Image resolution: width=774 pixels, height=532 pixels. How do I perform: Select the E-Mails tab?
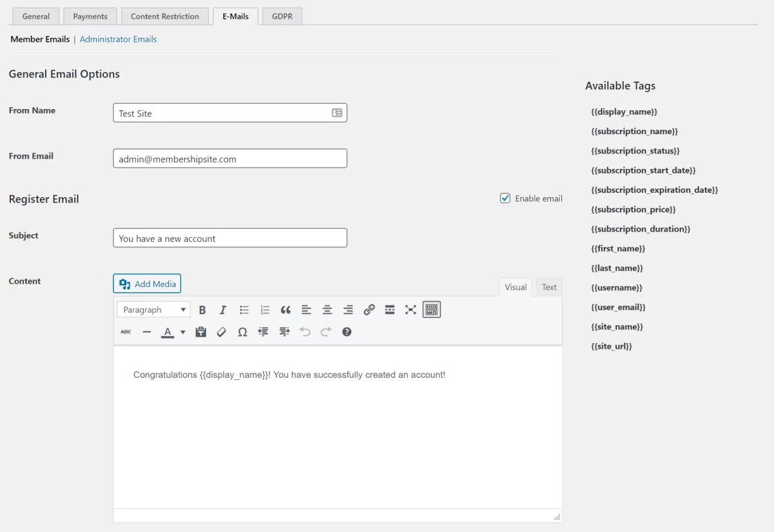tap(235, 16)
